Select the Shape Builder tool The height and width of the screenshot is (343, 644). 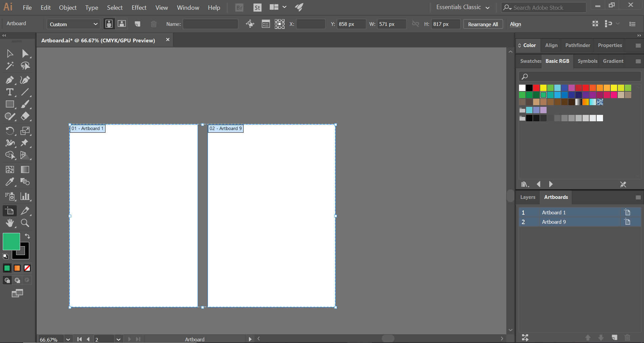(x=10, y=155)
